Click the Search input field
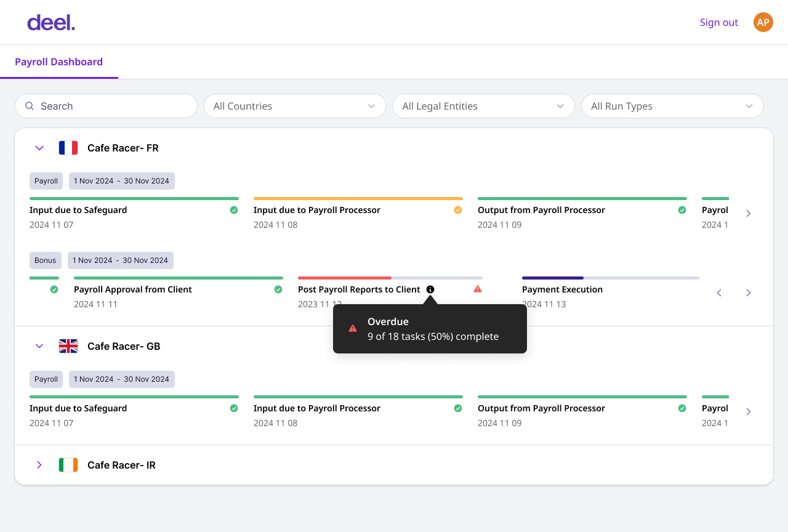The image size is (788, 532). (106, 106)
